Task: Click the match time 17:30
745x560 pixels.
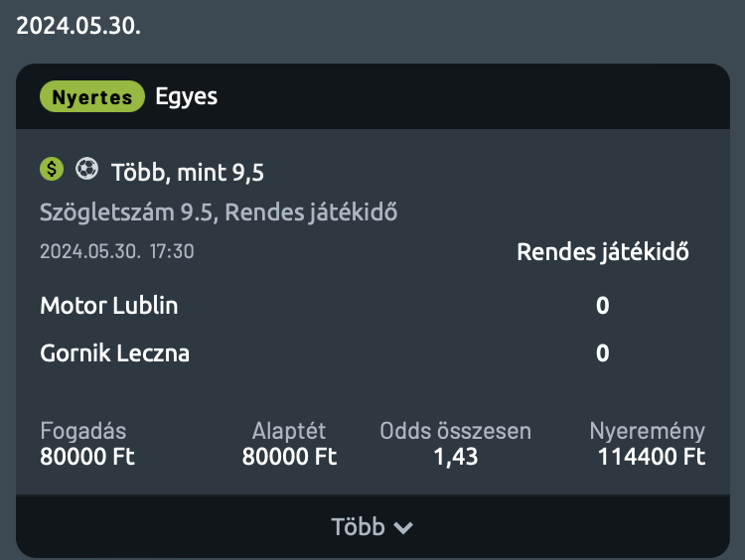Action: pyautogui.click(x=172, y=251)
